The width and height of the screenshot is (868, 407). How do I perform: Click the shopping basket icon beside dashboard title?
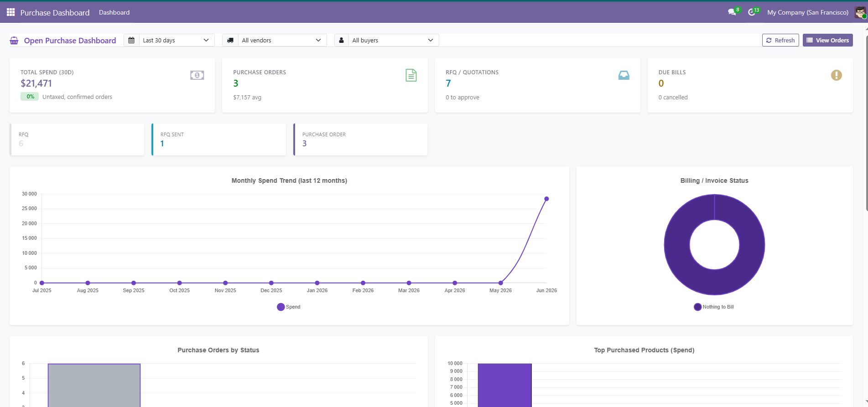[x=14, y=41]
